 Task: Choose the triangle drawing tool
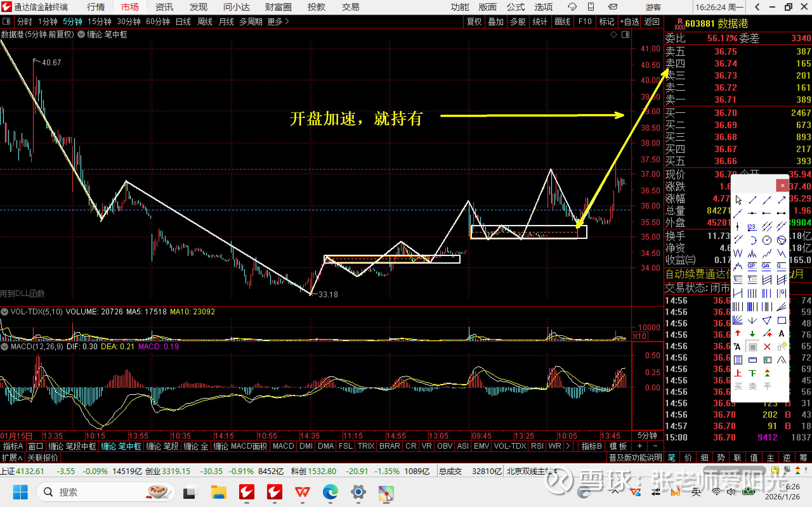coord(767,321)
